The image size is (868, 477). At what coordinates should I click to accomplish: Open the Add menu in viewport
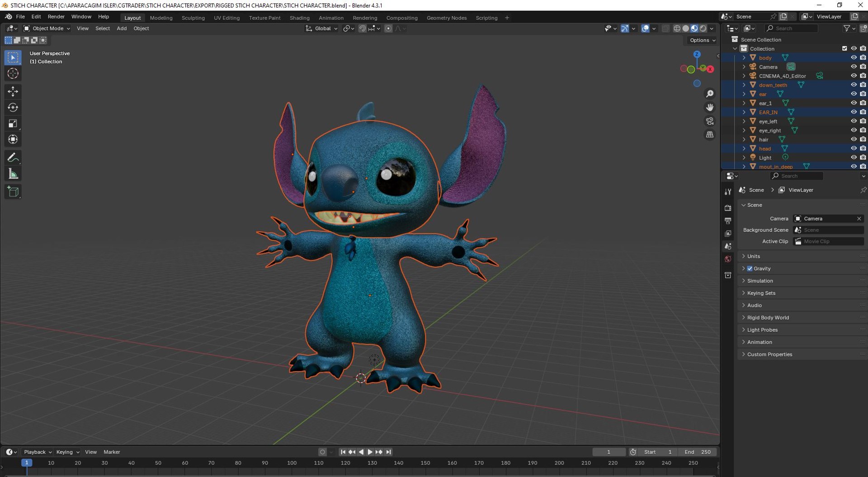[x=122, y=28]
